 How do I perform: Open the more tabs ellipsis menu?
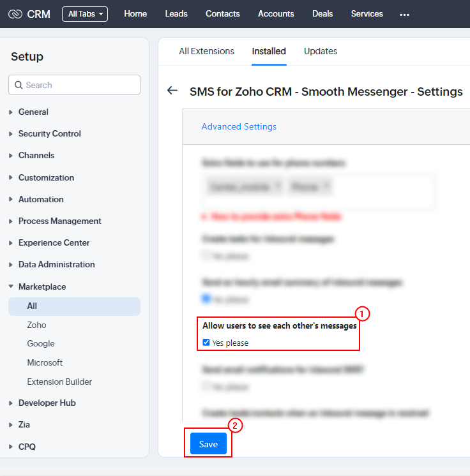click(x=404, y=14)
